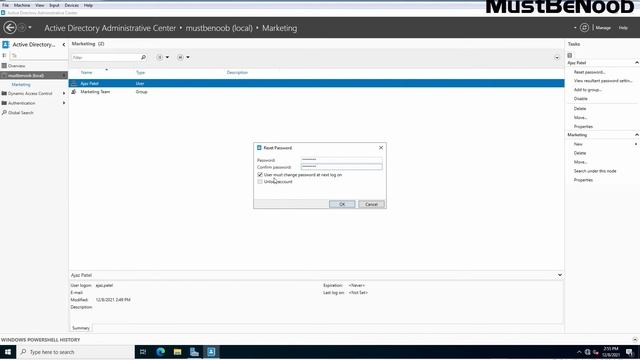
Task: Select Overview in the navigation pane
Action: pyautogui.click(x=16, y=66)
